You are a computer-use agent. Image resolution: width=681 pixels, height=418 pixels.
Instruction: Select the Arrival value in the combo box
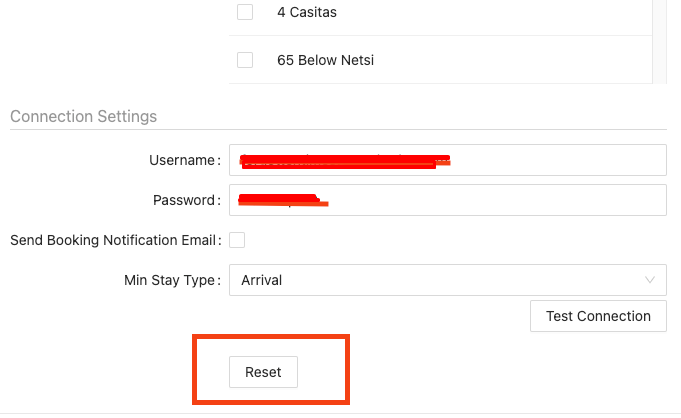(261, 280)
